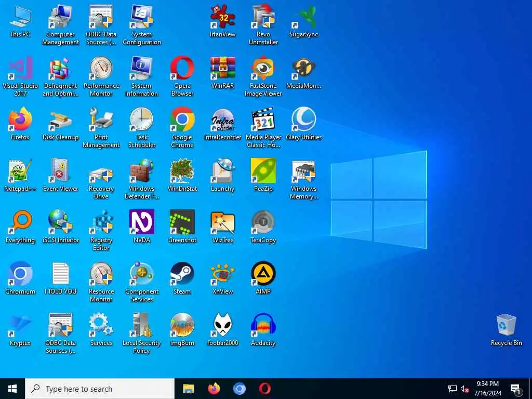Click ImgBurn desktop icon
Image resolution: width=532 pixels, height=399 pixels.
tap(182, 329)
